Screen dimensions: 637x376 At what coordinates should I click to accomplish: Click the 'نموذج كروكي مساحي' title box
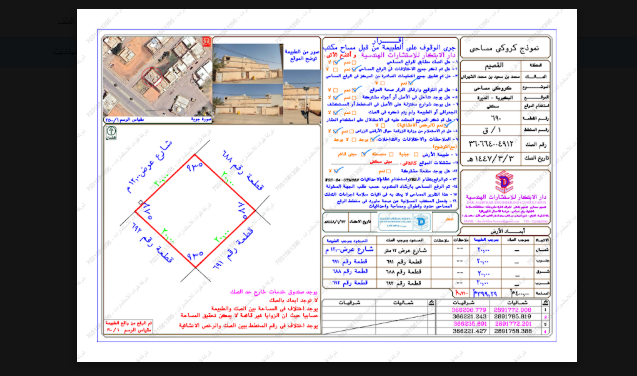coord(505,48)
